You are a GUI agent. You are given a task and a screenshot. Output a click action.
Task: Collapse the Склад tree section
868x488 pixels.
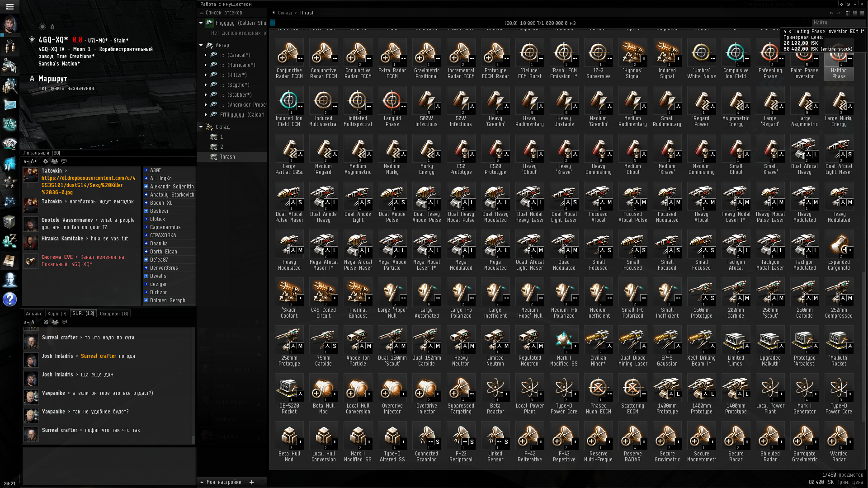(201, 127)
